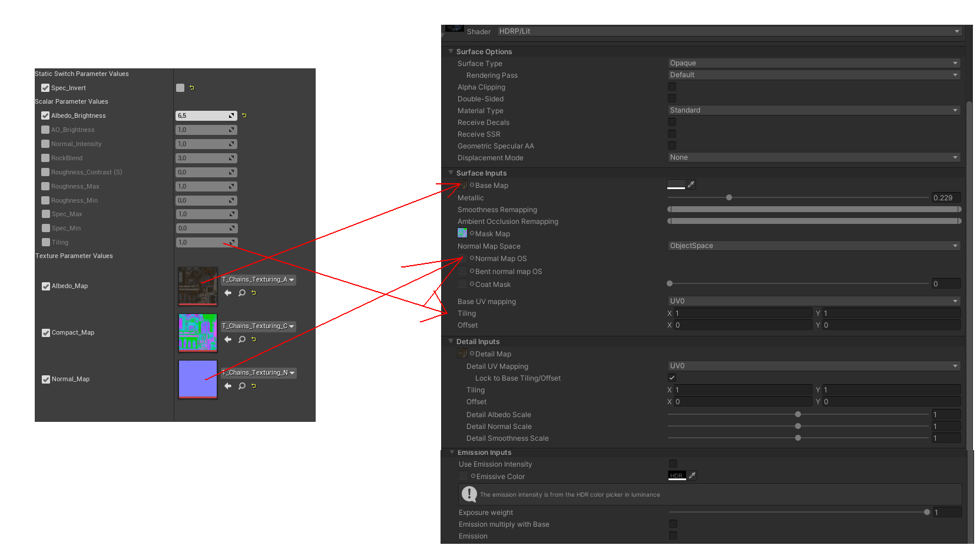
Task: Open the Surface Type dropdown
Action: (x=813, y=63)
